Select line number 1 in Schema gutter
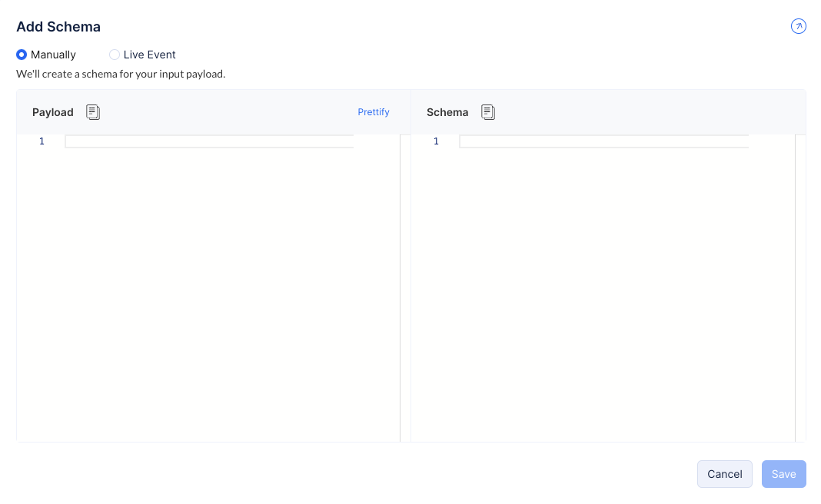This screenshot has width=821, height=504. click(x=436, y=141)
